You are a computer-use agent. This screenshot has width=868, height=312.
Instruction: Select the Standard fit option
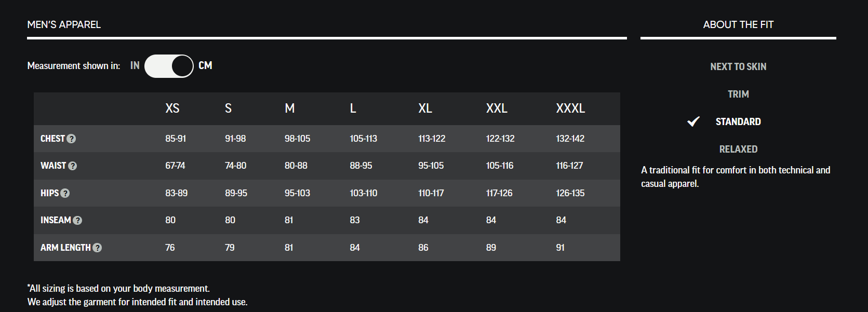point(738,121)
